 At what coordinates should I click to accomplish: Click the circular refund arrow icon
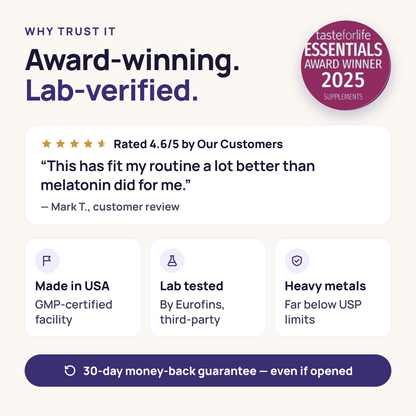point(70,371)
